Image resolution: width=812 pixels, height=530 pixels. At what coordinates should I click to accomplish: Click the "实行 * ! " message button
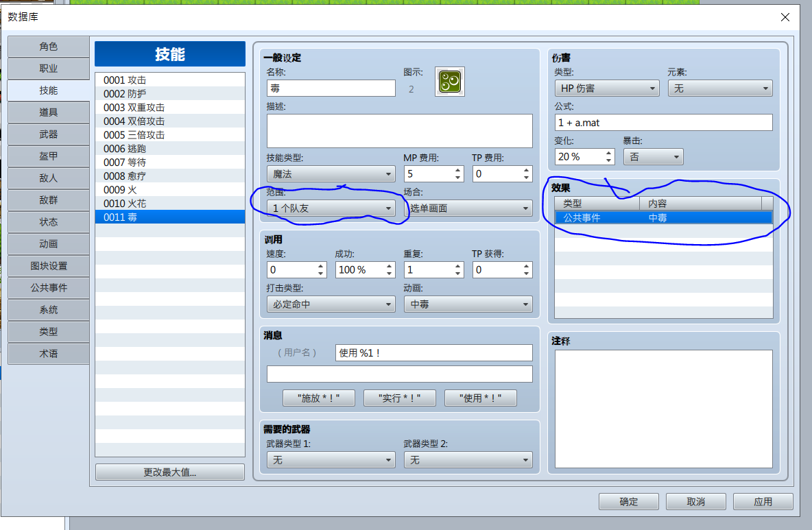[x=399, y=398]
